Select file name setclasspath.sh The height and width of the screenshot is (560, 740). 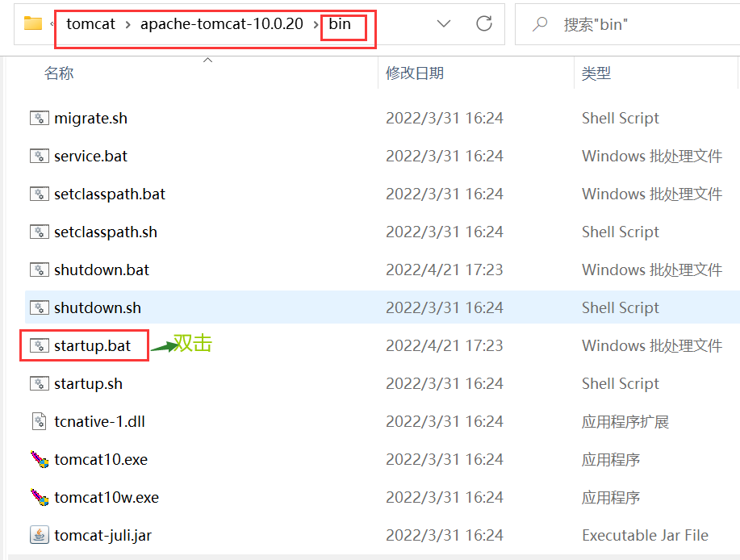[106, 232]
